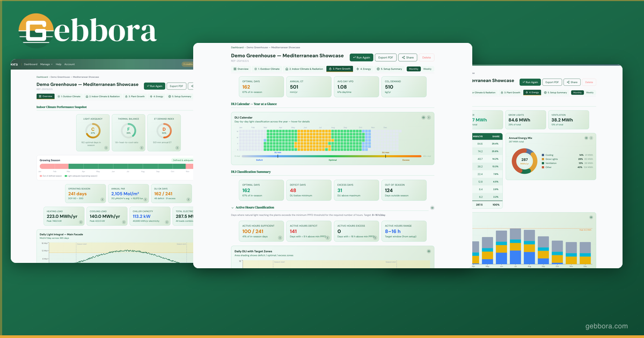Switch to Weekly in right Energy window
The image size is (644, 338).
[x=589, y=92]
